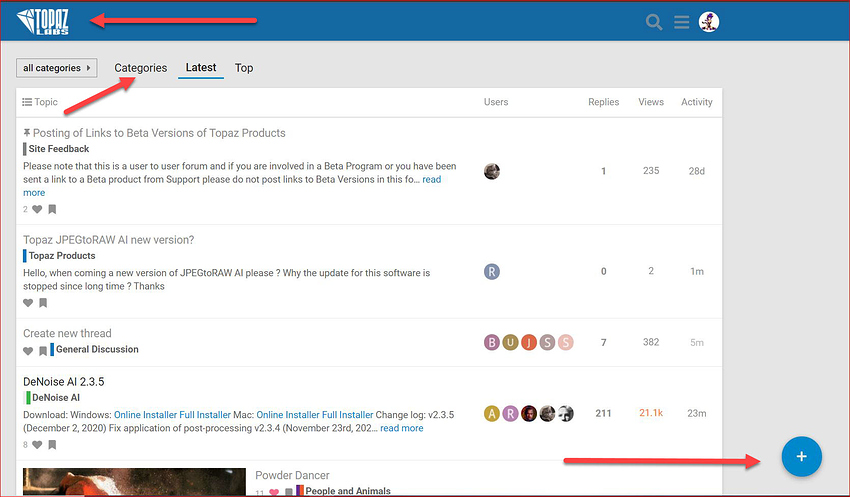This screenshot has height=497, width=850.
Task: Switch to the Categories tab
Action: 140,68
